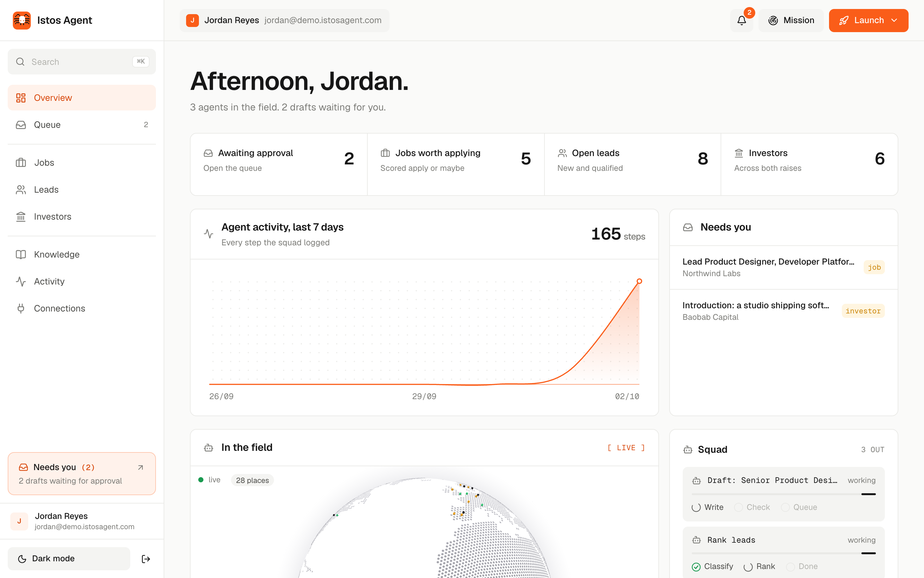Click the Draft: Senior Product progress bar
924x578 pixels.
point(783,494)
